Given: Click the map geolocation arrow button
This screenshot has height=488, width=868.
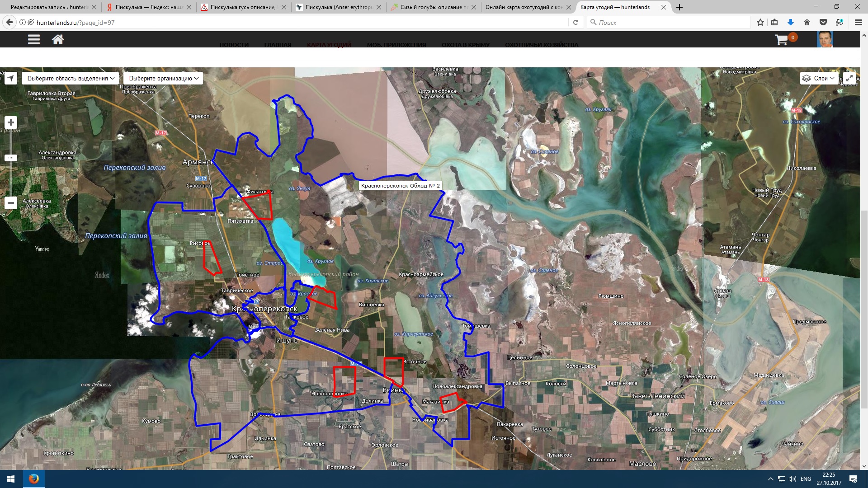Looking at the screenshot, I should pos(11,78).
